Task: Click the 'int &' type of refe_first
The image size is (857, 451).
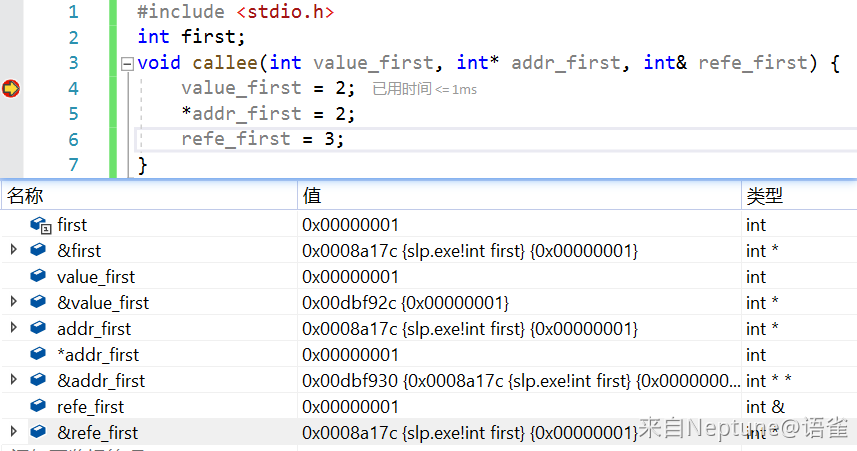Action: tap(765, 407)
